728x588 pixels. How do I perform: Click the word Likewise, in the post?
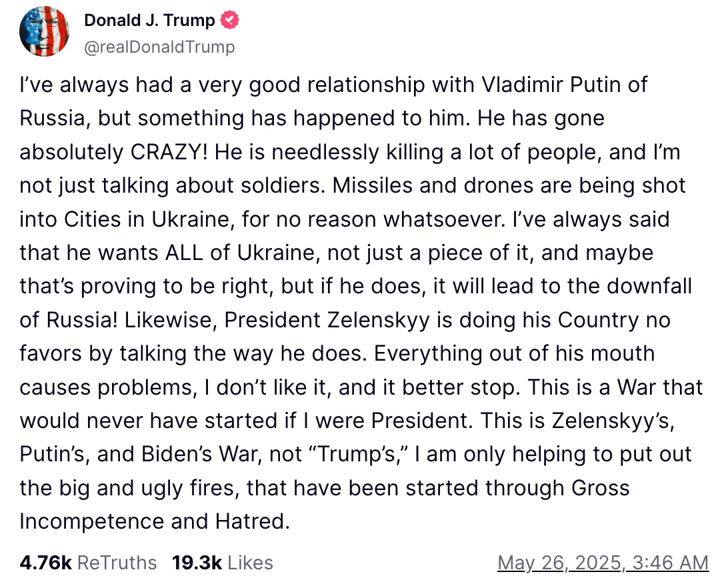pyautogui.click(x=171, y=320)
